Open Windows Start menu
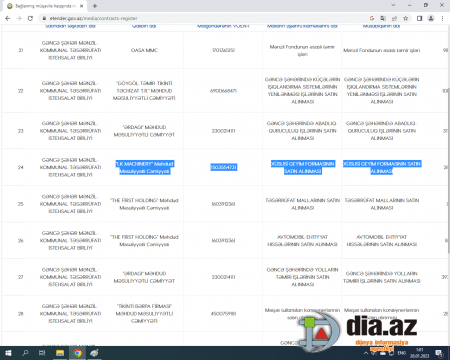The width and height of the screenshot is (450, 360). click(x=8, y=353)
